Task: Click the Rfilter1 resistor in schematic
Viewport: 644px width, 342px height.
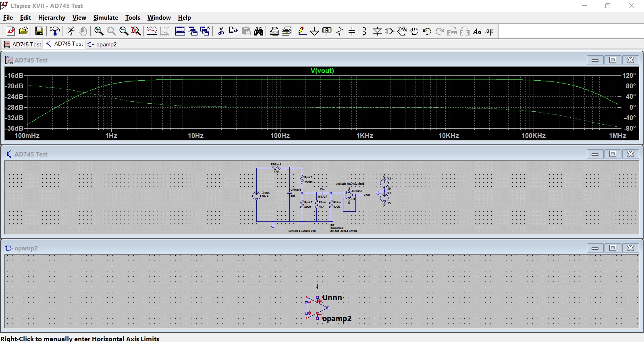Action: (276, 168)
